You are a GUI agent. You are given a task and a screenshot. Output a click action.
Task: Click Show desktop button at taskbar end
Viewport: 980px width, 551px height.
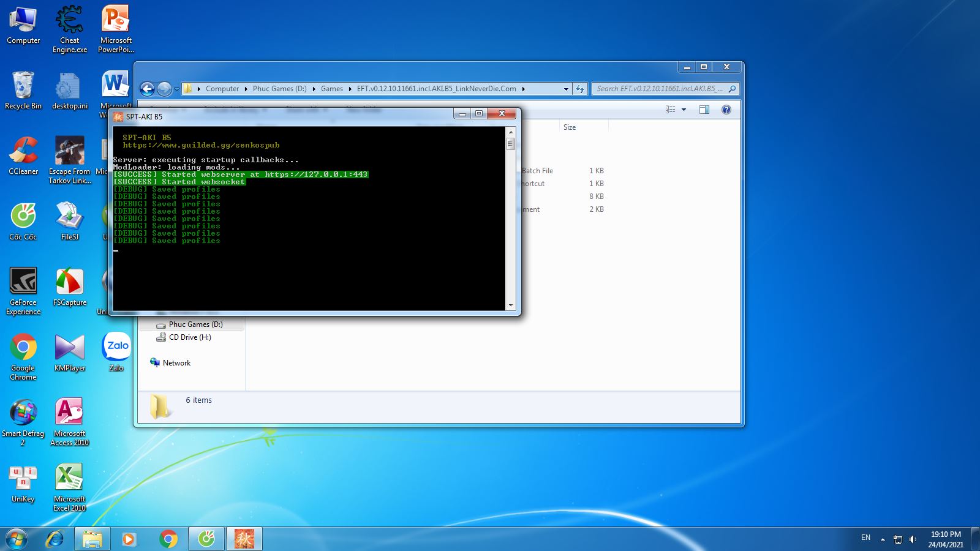[x=975, y=539]
